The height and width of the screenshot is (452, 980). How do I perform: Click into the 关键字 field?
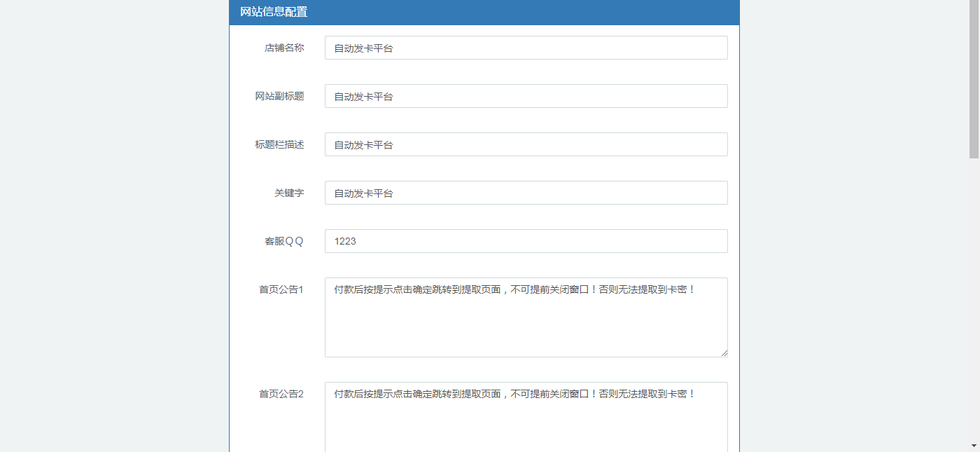tap(526, 193)
